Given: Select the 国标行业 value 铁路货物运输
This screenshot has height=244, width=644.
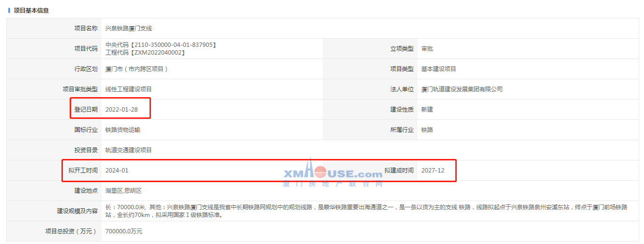Looking at the screenshot, I should coord(122,130).
